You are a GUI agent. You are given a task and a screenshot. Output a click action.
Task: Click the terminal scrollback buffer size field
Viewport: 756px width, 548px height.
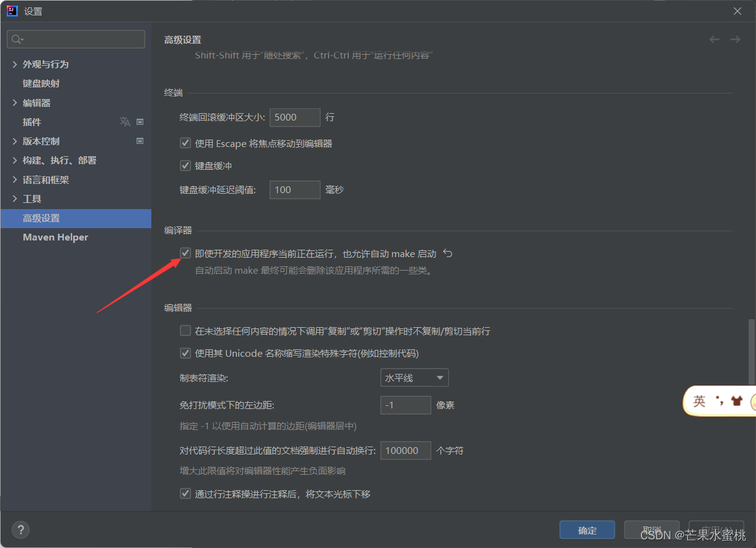[x=295, y=117]
